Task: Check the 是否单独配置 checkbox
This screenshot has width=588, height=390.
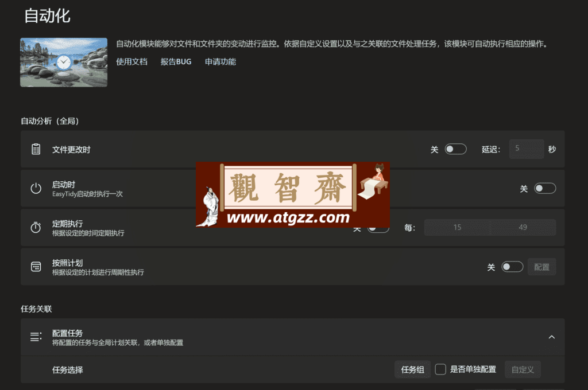Action: tap(440, 369)
